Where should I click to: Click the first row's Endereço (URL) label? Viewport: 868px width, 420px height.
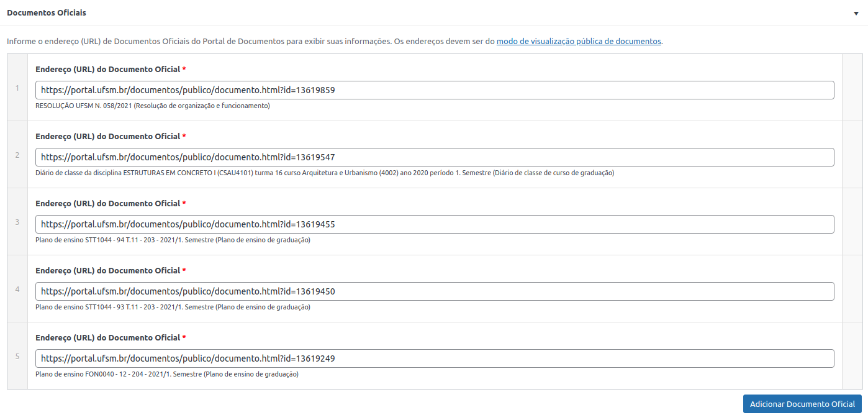point(108,70)
